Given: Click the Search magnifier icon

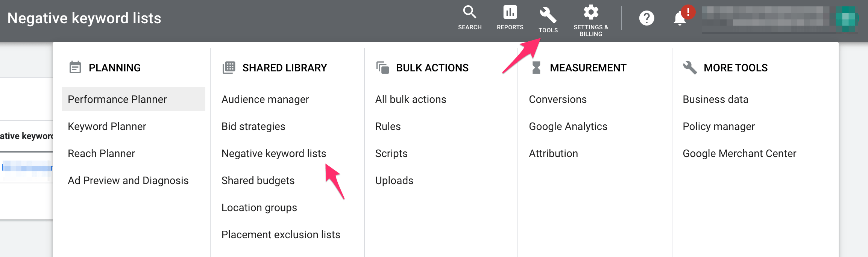Looking at the screenshot, I should point(469,13).
